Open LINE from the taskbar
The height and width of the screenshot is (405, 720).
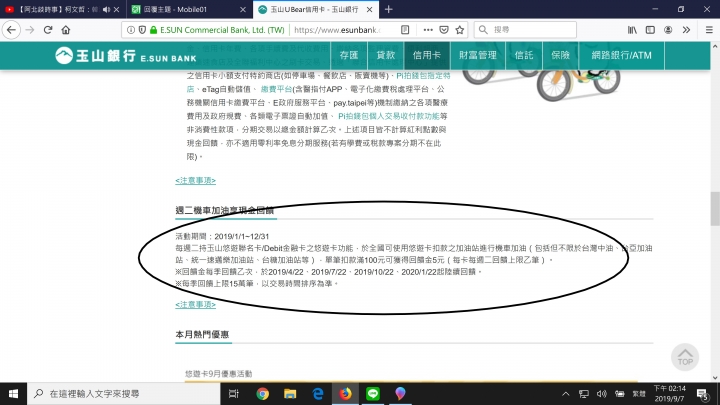coord(372,394)
